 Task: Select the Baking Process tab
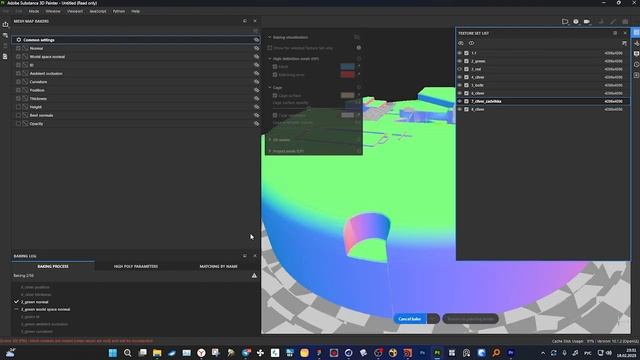pyautogui.click(x=53, y=266)
